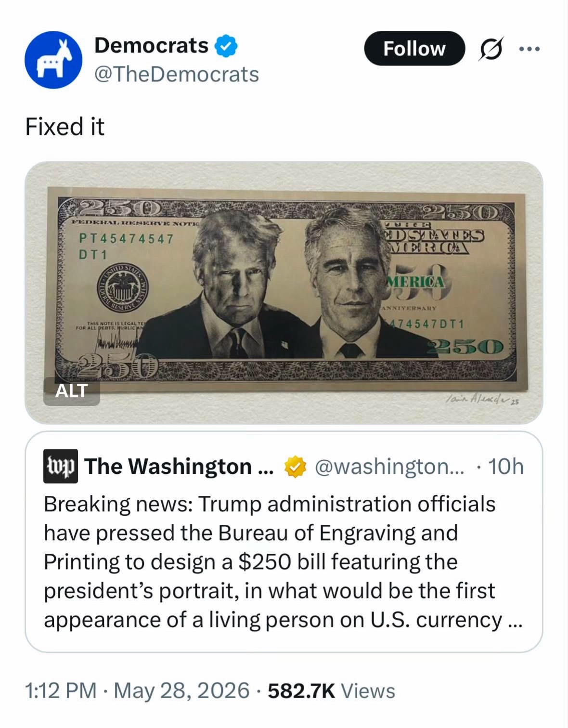Click the 'Fixed it' post text
This screenshot has width=568, height=728.
click(65, 127)
